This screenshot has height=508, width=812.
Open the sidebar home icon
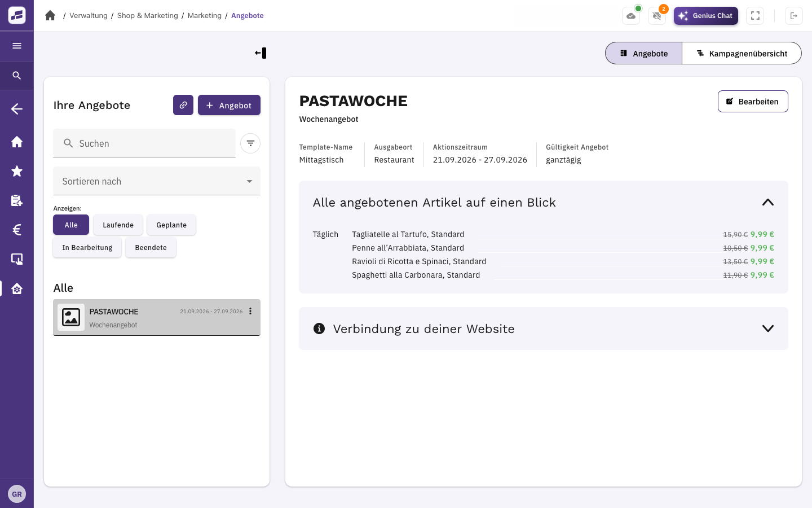coord(17,142)
